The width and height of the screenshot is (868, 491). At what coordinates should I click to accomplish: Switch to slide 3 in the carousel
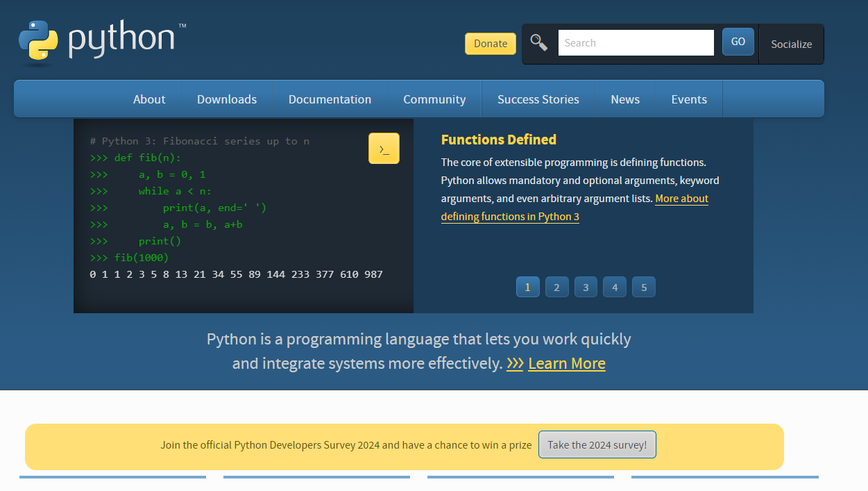(x=586, y=287)
